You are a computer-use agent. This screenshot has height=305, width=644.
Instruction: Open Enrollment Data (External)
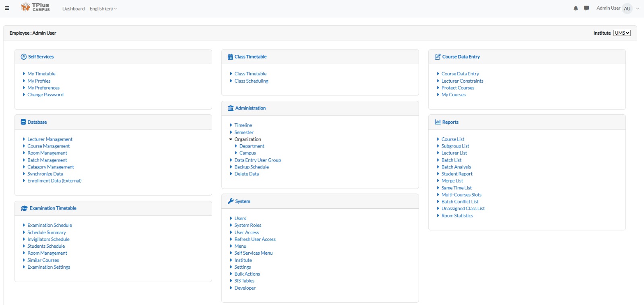pos(54,181)
